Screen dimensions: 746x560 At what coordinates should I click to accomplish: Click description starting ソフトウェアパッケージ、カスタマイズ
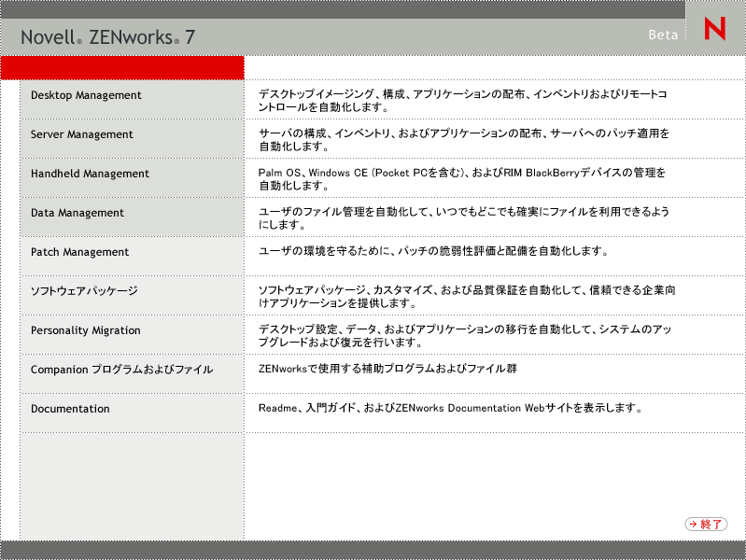[467, 297]
